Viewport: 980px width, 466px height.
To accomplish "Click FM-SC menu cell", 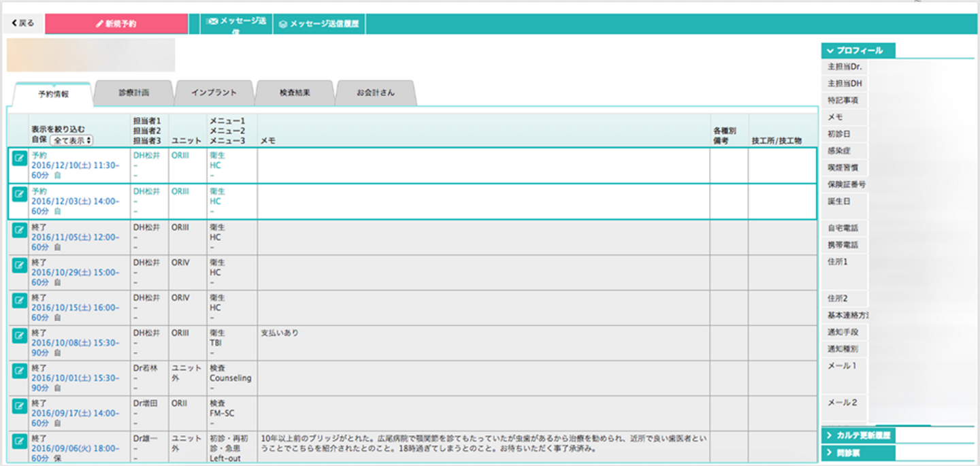I will (x=223, y=414).
